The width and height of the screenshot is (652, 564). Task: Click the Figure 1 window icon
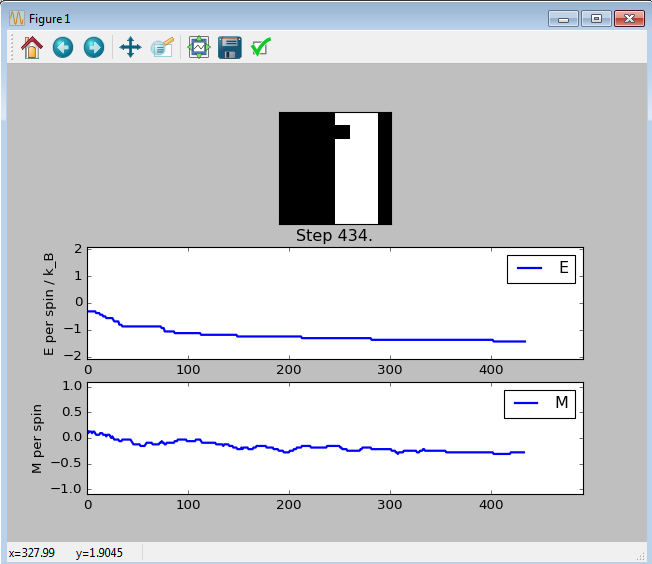[x=17, y=18]
